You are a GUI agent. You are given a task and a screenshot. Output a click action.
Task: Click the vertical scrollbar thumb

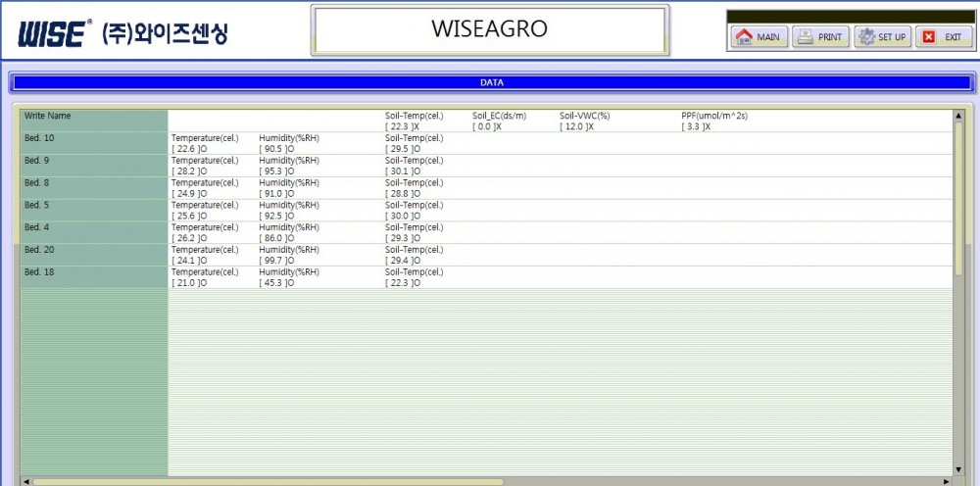point(958,198)
